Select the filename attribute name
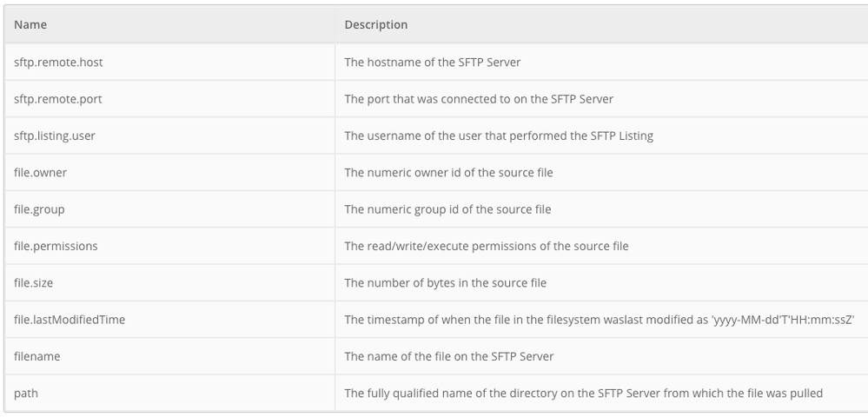868x417 pixels. point(36,356)
